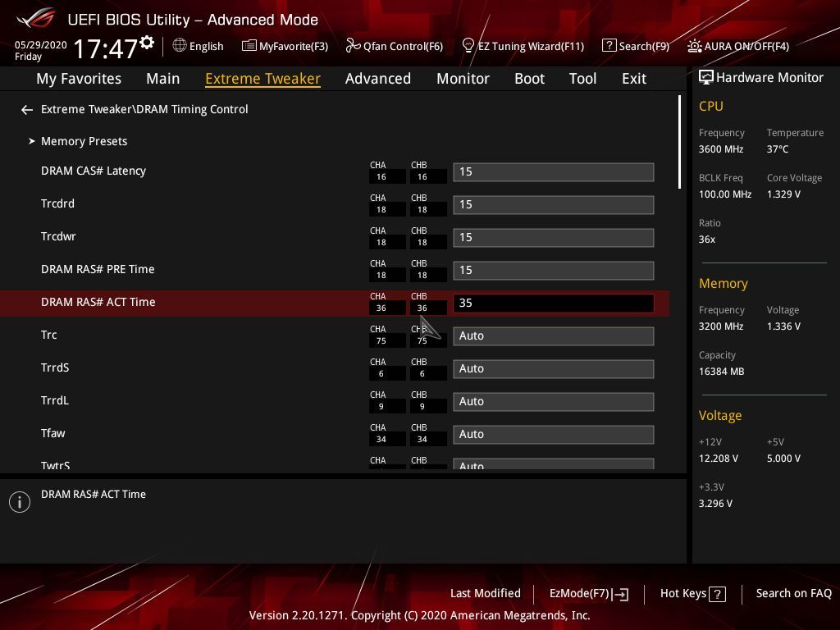This screenshot has width=840, height=630.
Task: Click DRAM RAS# PRE Time label
Action: click(98, 269)
